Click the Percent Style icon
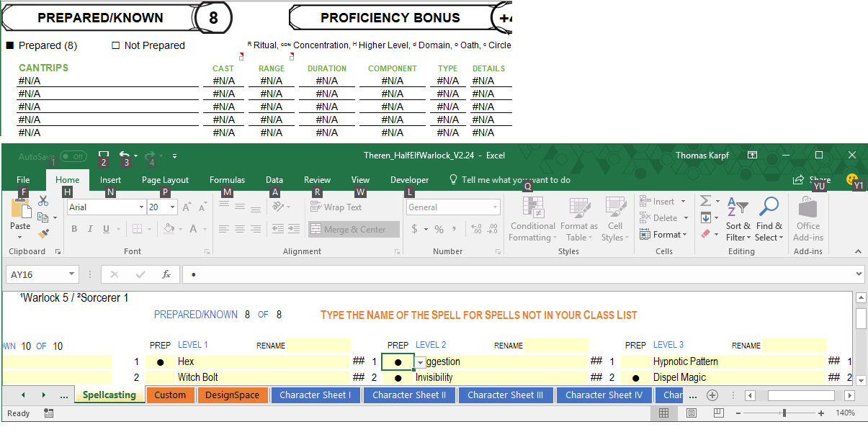The image size is (868, 432). (439, 229)
